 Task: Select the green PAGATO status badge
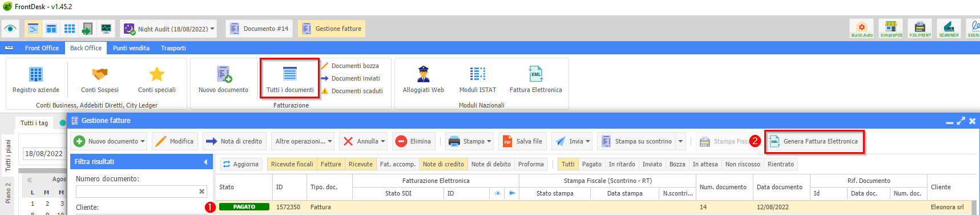coord(244,207)
